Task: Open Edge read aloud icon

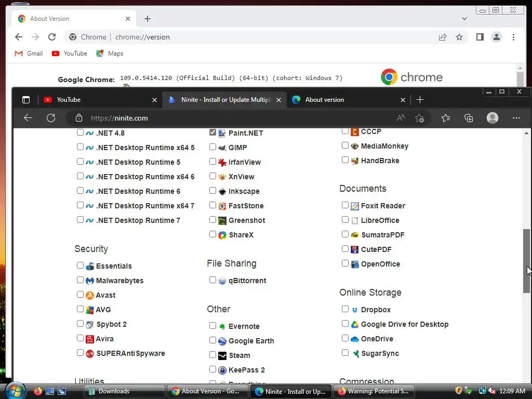Action: point(401,118)
